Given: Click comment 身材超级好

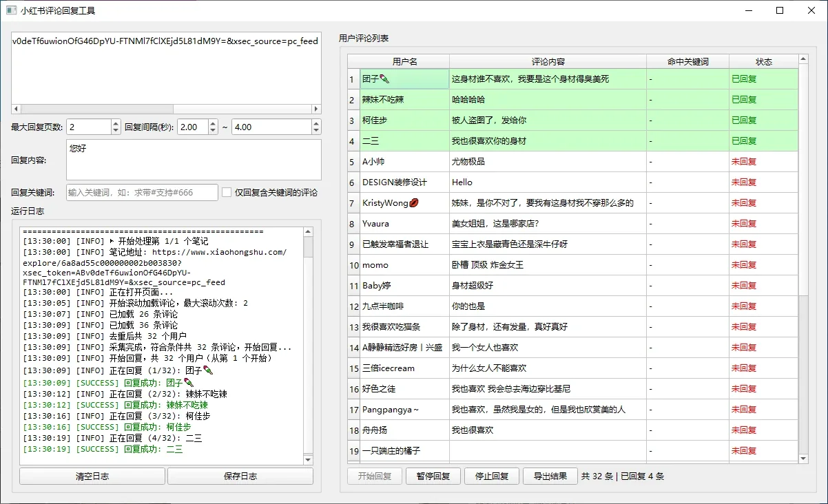Looking at the screenshot, I should (x=548, y=286).
